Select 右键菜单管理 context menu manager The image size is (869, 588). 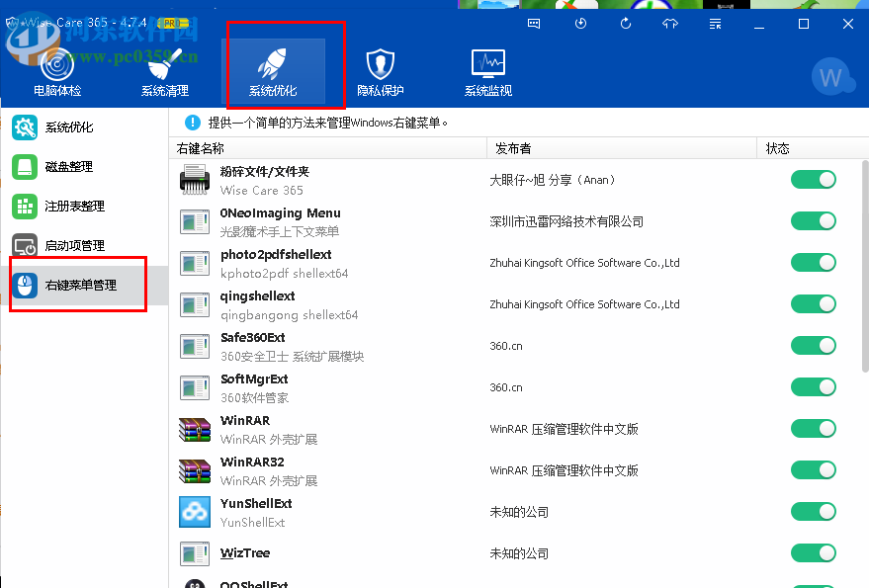point(84,286)
